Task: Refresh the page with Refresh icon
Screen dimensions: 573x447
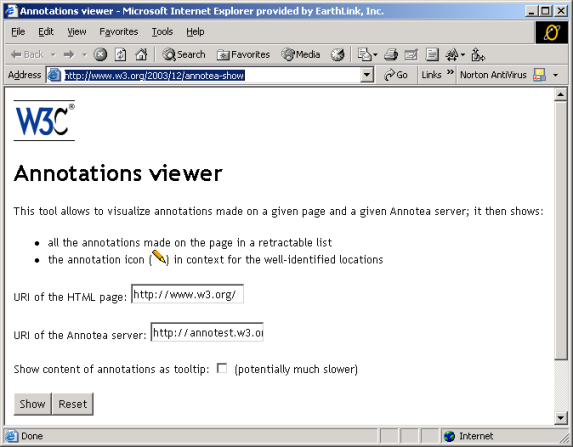Action: 121,55
